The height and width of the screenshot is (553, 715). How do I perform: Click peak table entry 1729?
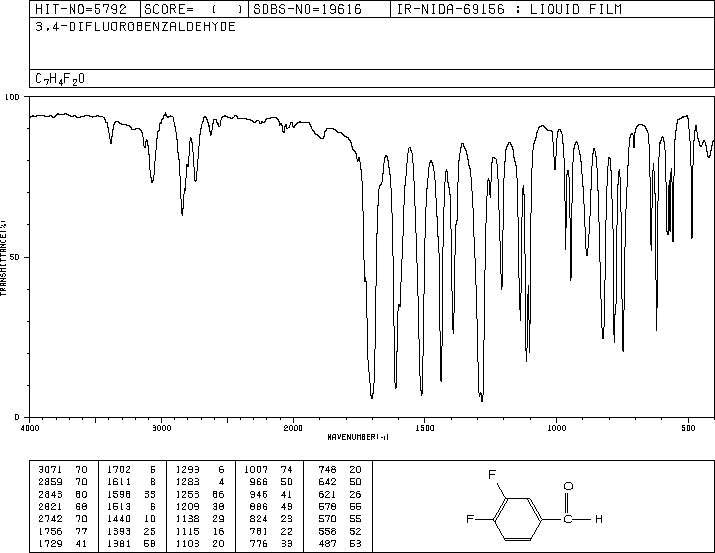51,543
